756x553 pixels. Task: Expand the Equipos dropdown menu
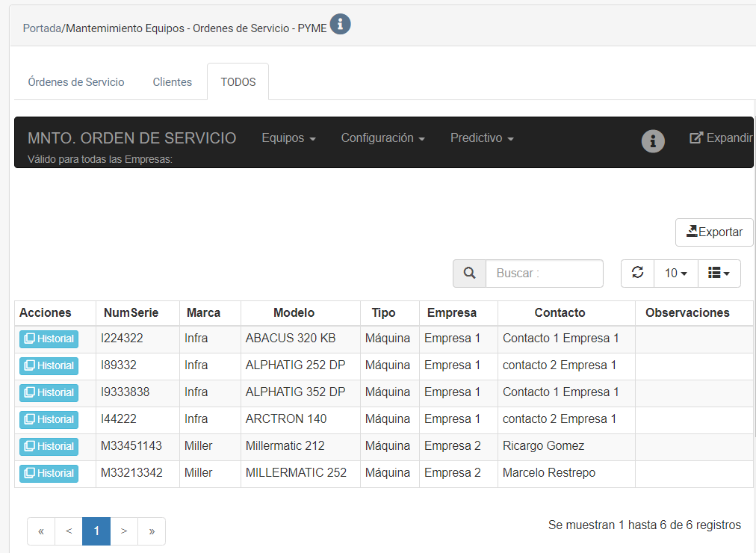(x=288, y=138)
